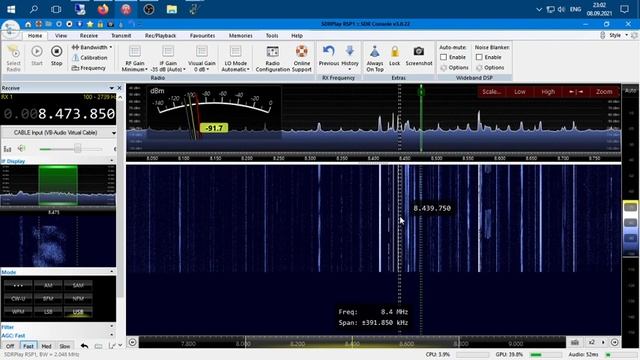Viewport: 640px width, 360px height.
Task: Set AGC to Off
Action: [x=10, y=346]
